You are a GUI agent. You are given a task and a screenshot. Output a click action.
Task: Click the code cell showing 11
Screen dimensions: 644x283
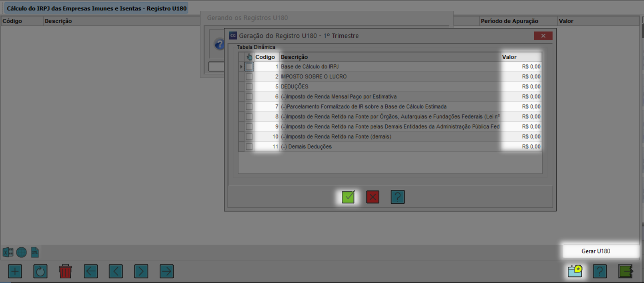click(267, 147)
